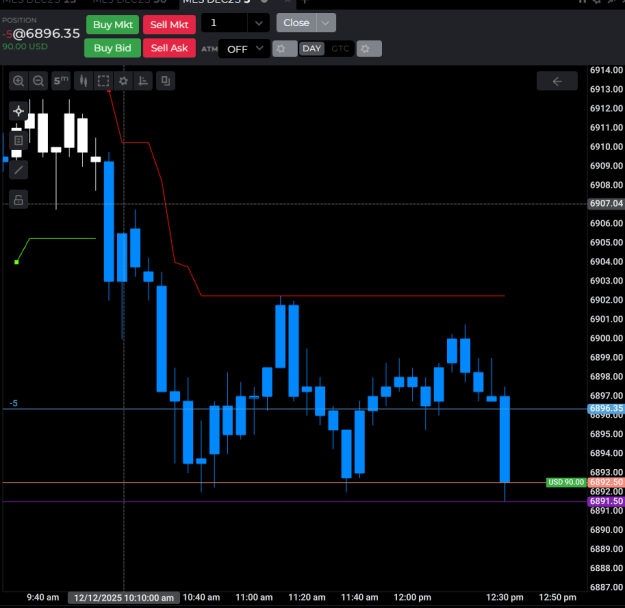This screenshot has height=608, width=625.
Task: Click the Sell Mkt button
Action: tap(169, 25)
